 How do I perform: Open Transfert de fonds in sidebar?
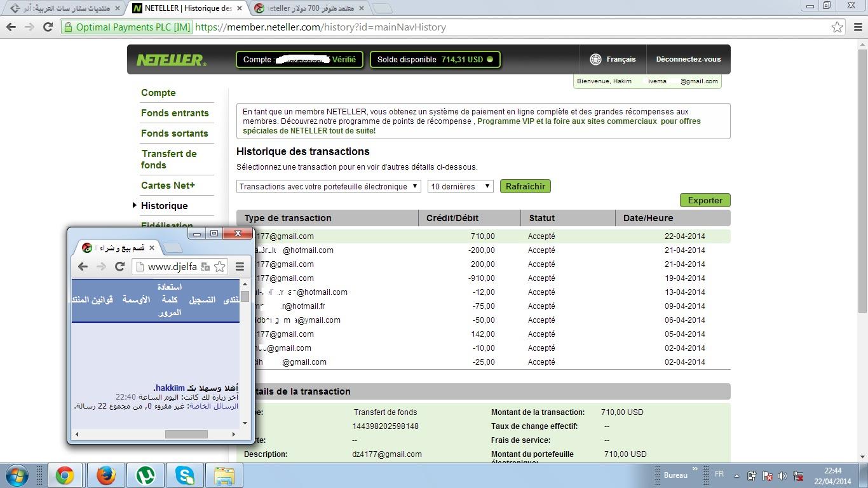click(x=169, y=159)
